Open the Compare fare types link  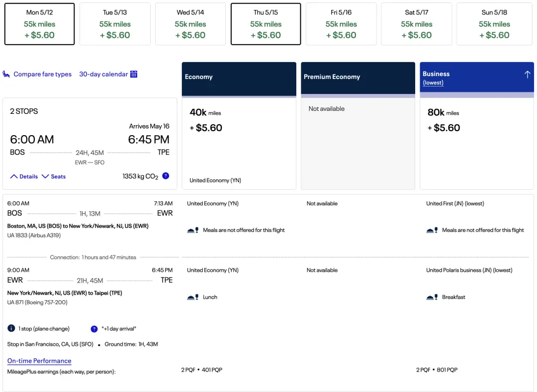coord(42,74)
